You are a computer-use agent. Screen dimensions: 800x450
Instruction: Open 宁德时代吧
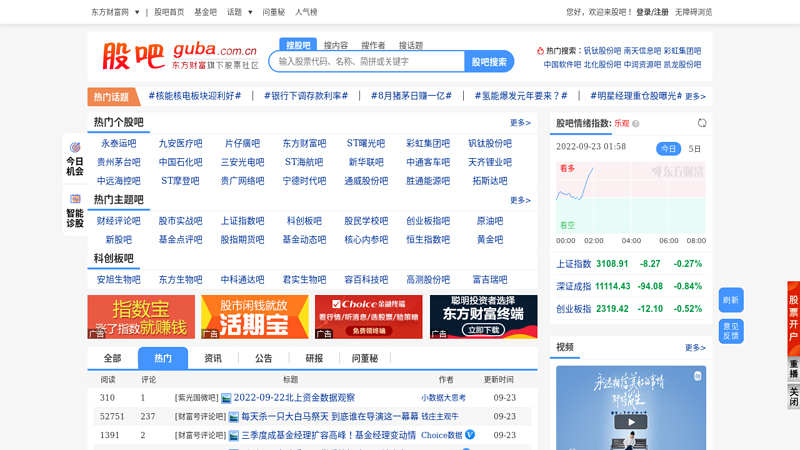click(304, 181)
